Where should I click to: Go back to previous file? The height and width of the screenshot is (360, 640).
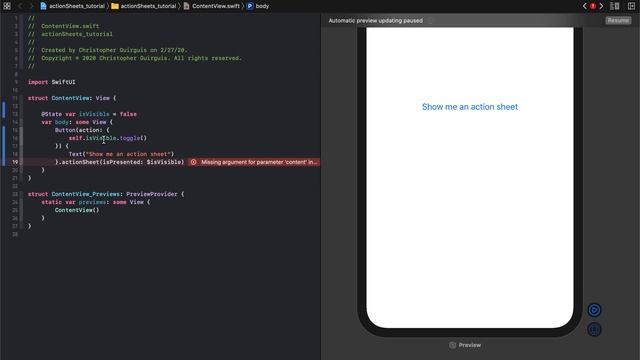(x=20, y=6)
